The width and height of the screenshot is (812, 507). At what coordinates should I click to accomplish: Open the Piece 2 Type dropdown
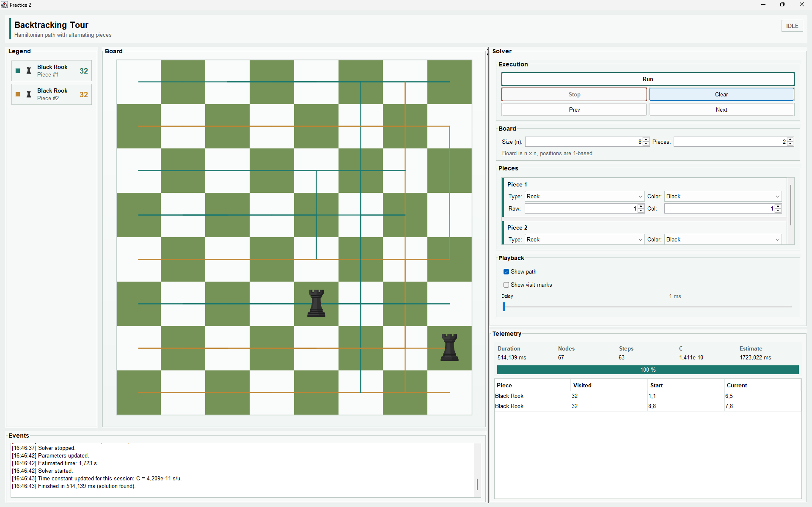[x=584, y=239]
